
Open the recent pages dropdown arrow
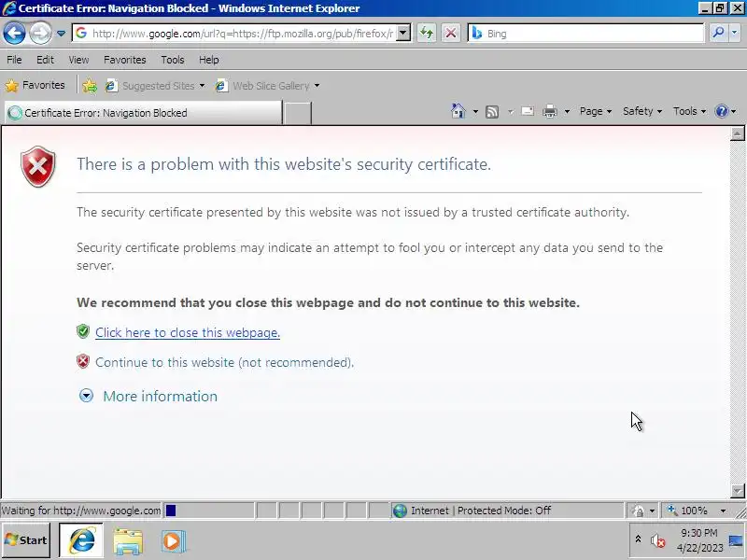pyautogui.click(x=61, y=34)
